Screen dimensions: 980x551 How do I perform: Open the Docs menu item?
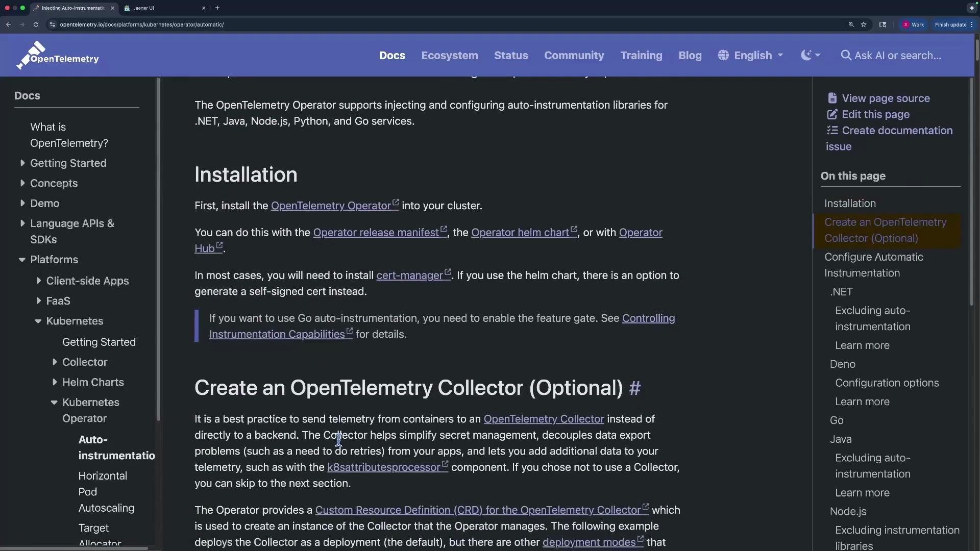tap(392, 55)
